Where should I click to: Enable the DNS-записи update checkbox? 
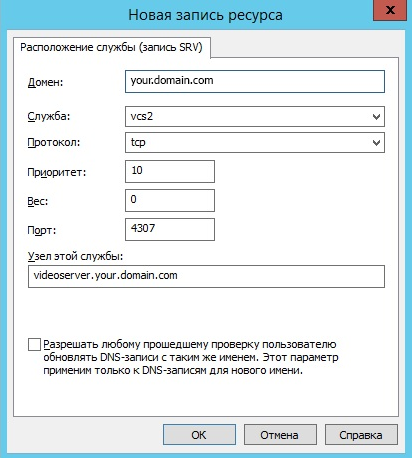pyautogui.click(x=34, y=345)
